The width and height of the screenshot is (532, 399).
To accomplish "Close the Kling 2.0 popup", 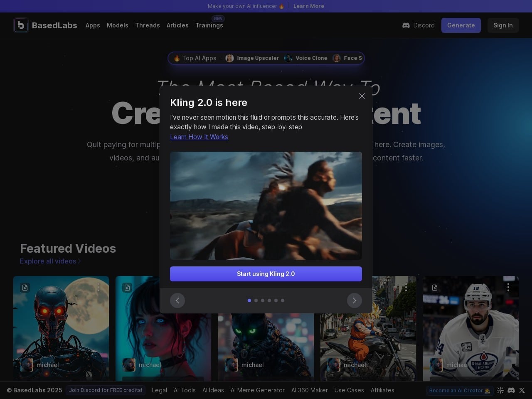I will (362, 96).
